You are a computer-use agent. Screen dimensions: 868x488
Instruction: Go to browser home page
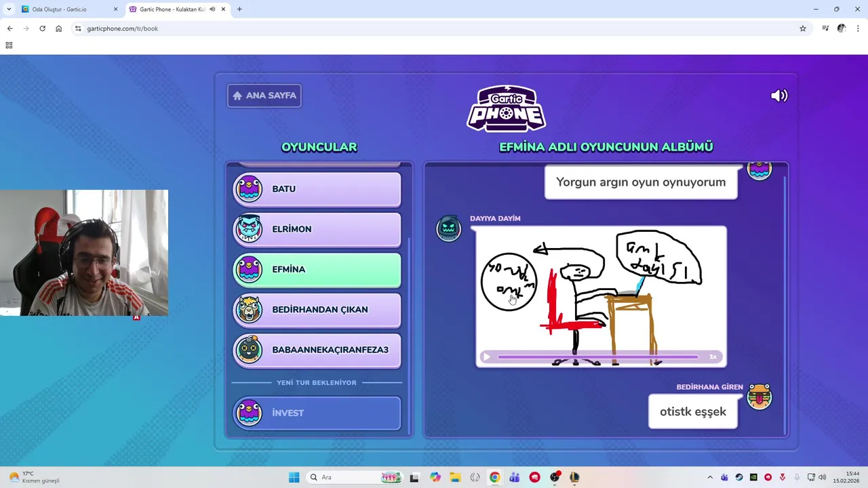pos(58,28)
